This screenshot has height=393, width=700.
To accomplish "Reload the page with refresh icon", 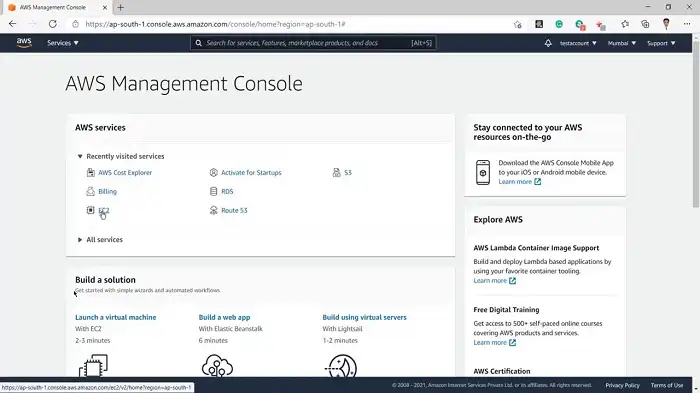I will [53, 24].
